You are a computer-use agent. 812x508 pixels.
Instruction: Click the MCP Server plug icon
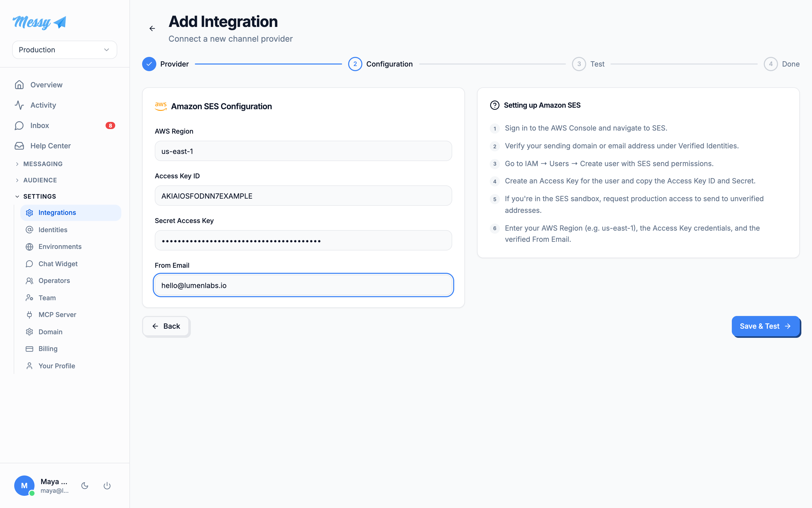(29, 314)
